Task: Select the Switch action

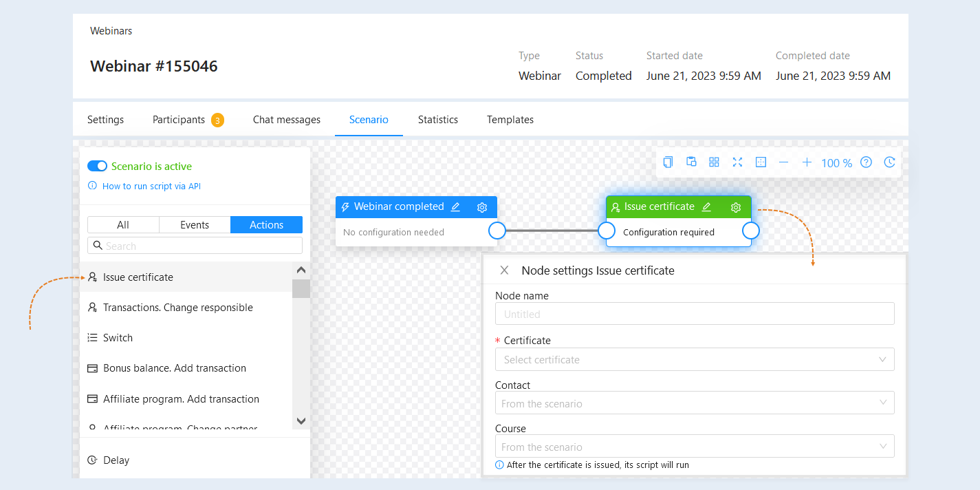Action: [x=186, y=338]
